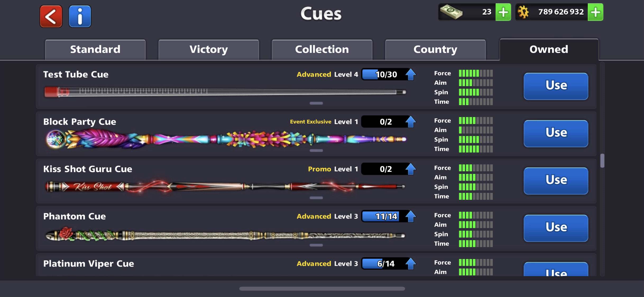Click the cash stack icon
The width and height of the screenshot is (644, 297).
tap(451, 12)
